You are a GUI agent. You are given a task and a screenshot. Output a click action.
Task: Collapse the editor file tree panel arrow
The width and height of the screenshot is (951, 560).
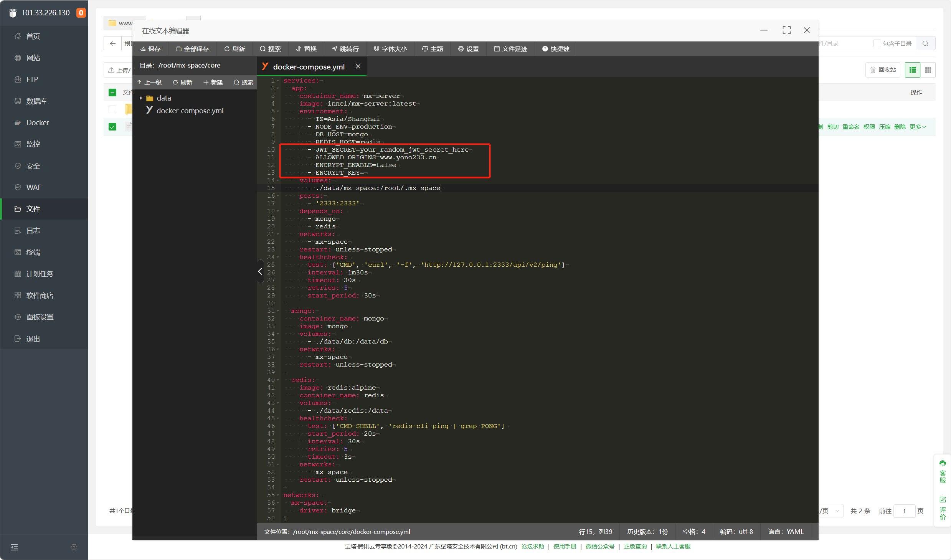[260, 271]
